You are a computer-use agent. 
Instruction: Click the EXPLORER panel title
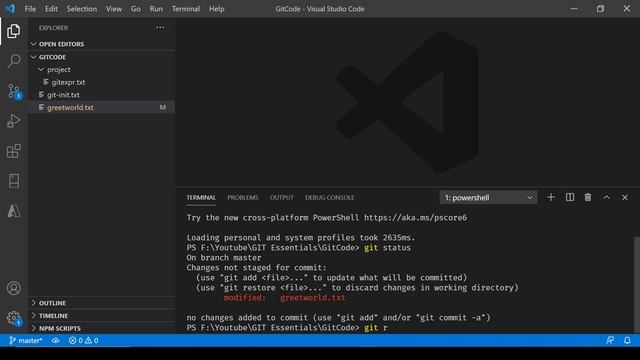click(x=53, y=28)
